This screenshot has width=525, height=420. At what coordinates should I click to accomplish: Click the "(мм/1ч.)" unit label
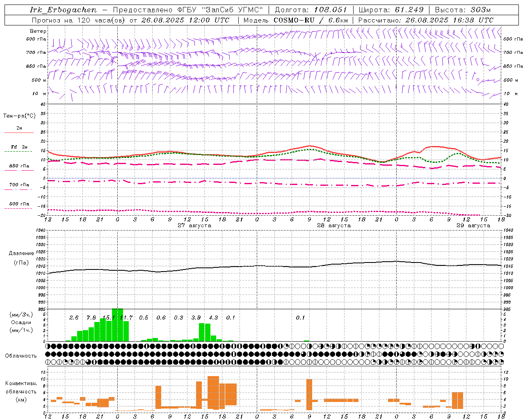21,331
